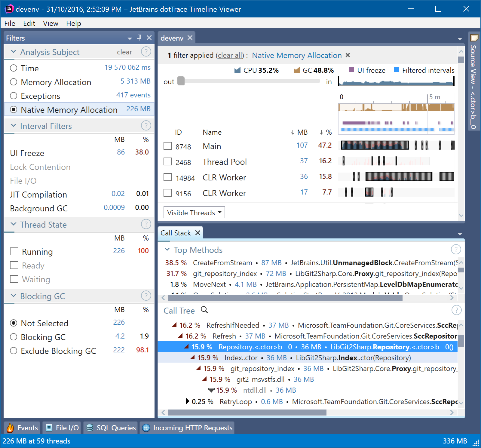Check the Waiting thread state

tap(14, 279)
